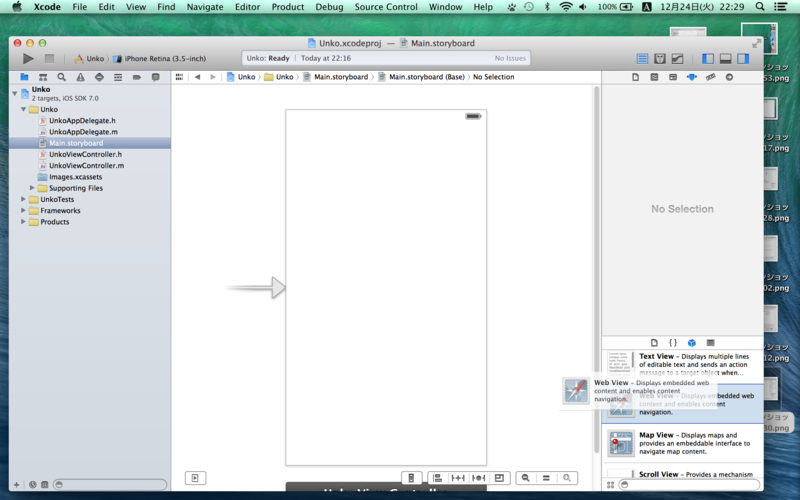Reset storyboard zoom to actual size
The image size is (800, 500).
coord(546,478)
